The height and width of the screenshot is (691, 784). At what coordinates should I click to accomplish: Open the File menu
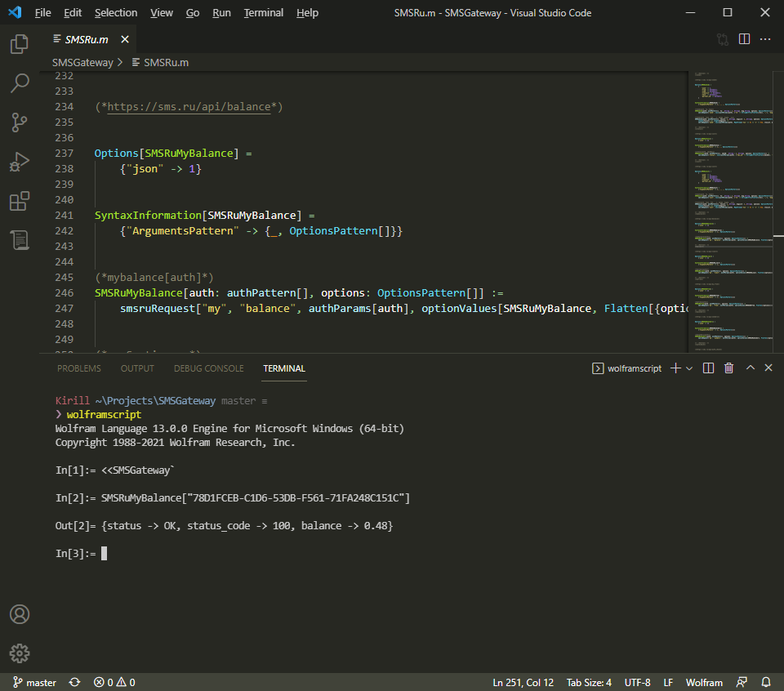click(43, 12)
